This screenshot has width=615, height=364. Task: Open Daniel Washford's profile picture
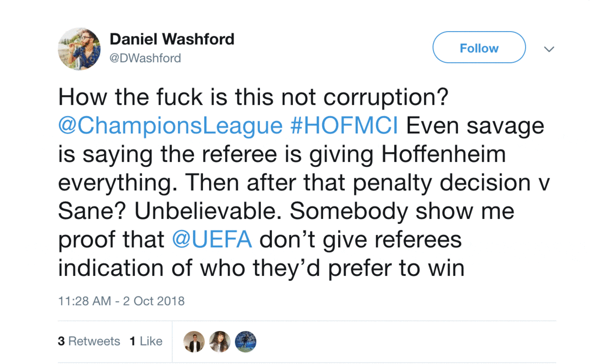[x=79, y=49]
